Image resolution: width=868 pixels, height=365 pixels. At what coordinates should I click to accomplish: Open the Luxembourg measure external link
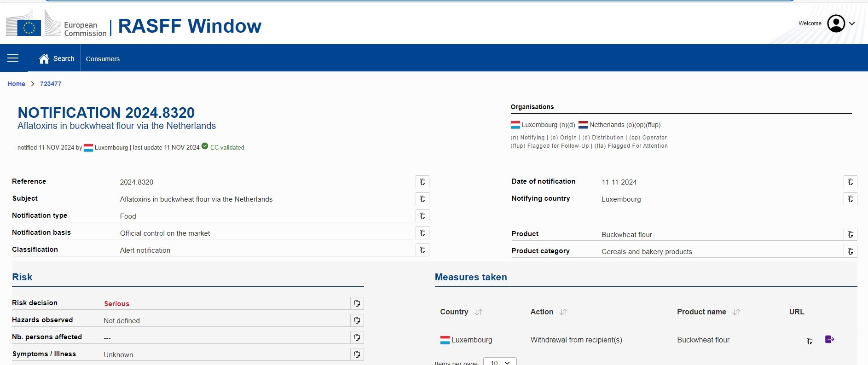pyautogui.click(x=829, y=340)
